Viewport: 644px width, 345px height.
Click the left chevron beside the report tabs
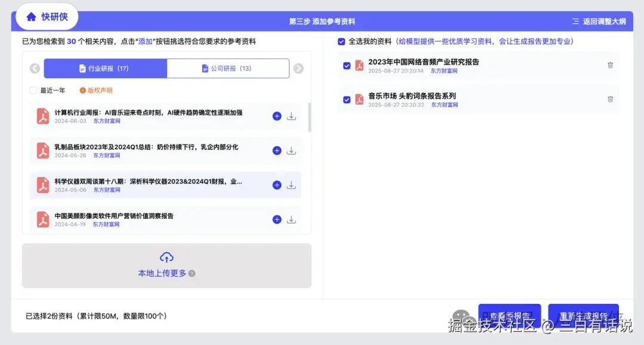pos(35,68)
